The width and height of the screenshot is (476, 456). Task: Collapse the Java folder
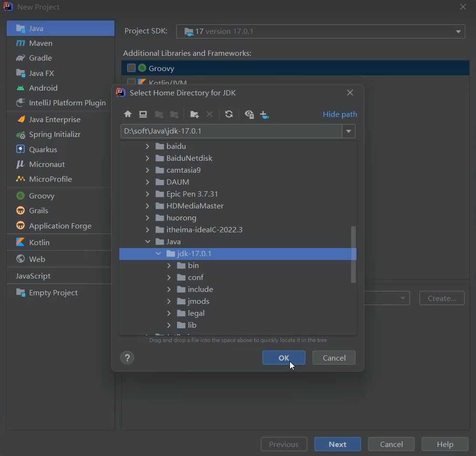(x=147, y=242)
